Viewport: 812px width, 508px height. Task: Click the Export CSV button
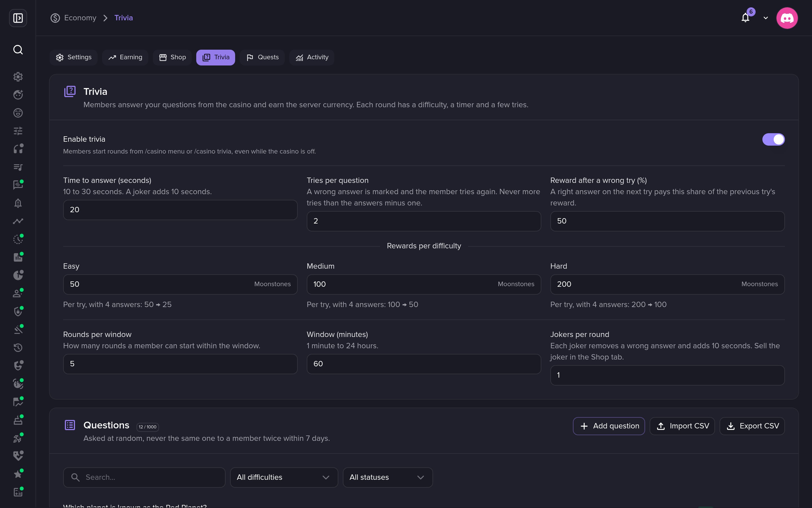(x=752, y=426)
